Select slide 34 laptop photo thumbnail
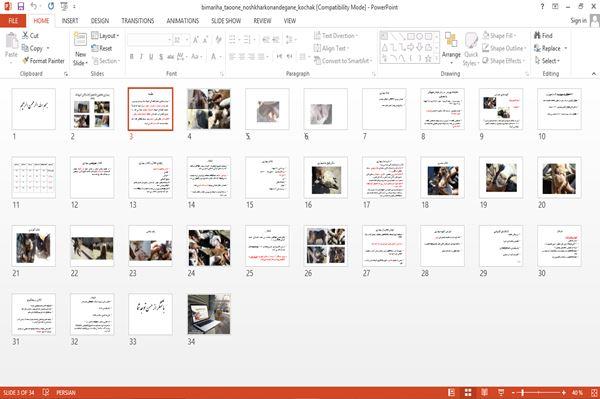The width and height of the screenshot is (600, 399). [209, 314]
